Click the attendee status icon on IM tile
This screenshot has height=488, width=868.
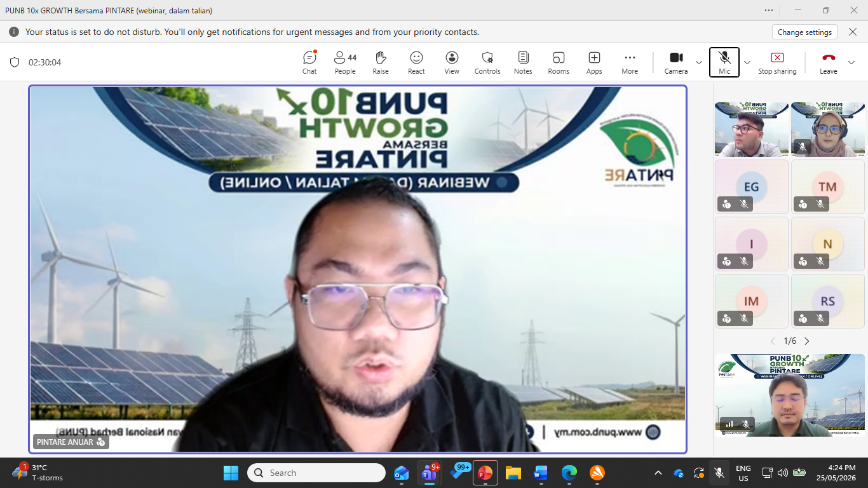coord(726,318)
